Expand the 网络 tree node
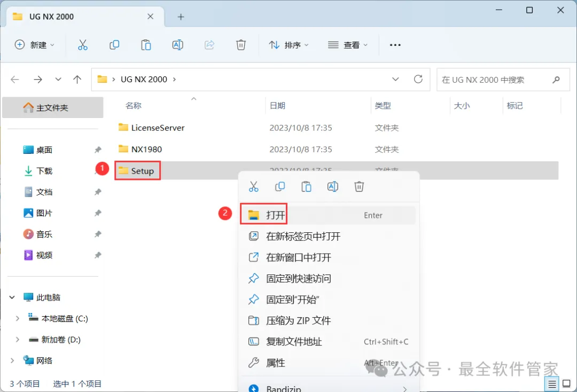Image resolution: width=577 pixels, height=392 pixels. (12, 360)
